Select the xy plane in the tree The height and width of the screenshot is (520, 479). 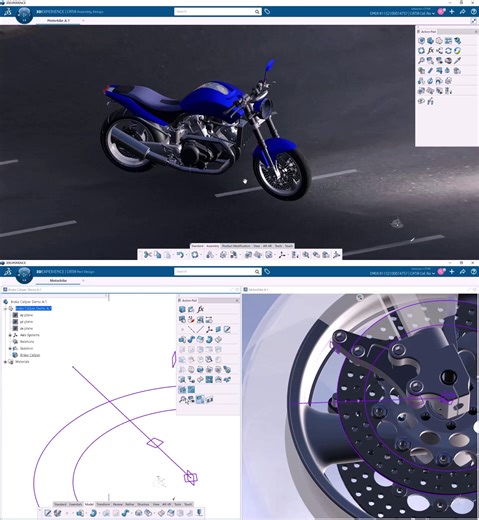(26, 315)
